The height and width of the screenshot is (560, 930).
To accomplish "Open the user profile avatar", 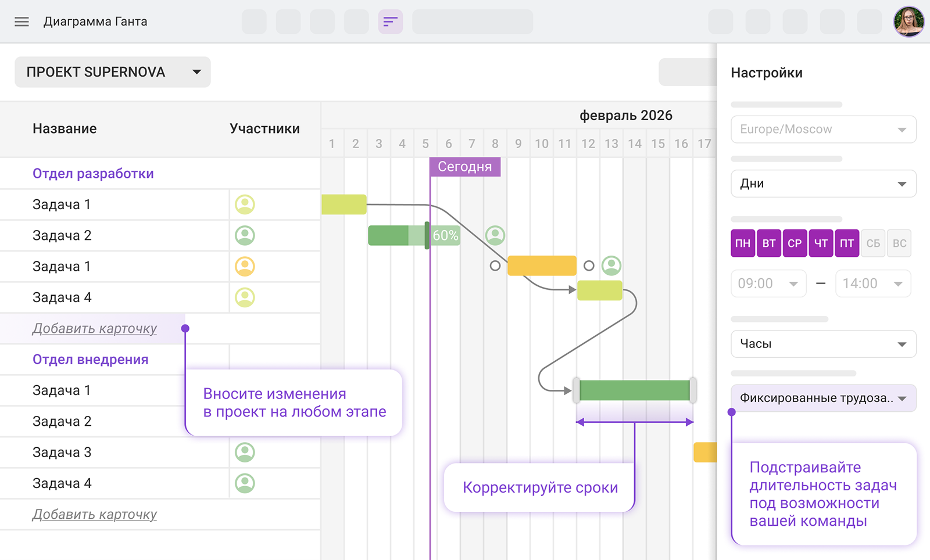I will 908,22.
